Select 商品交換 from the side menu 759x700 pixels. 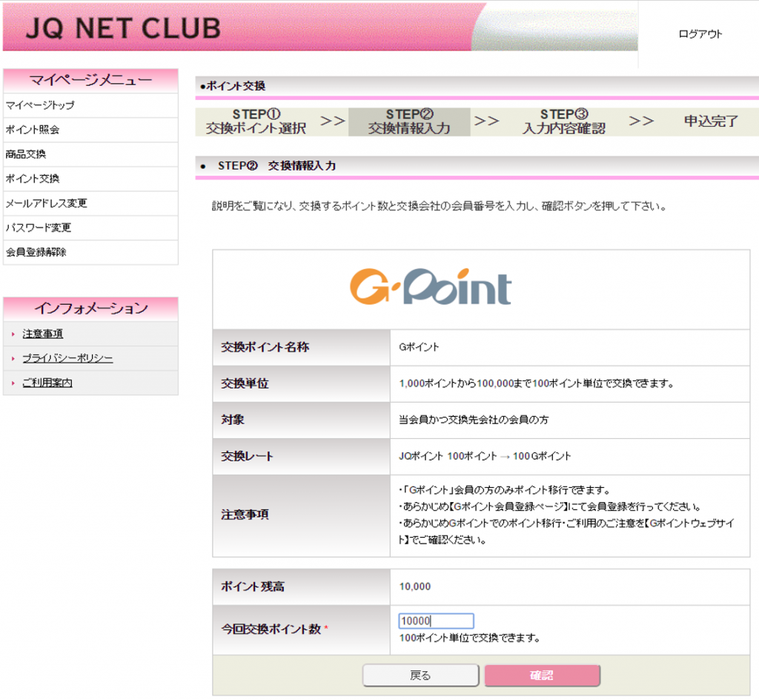(90, 154)
